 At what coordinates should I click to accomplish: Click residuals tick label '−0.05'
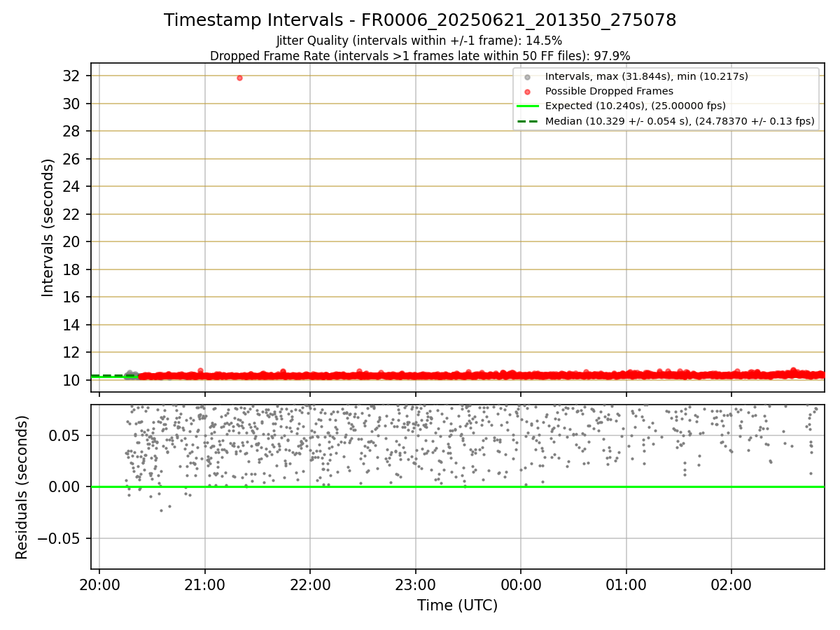click(59, 538)
